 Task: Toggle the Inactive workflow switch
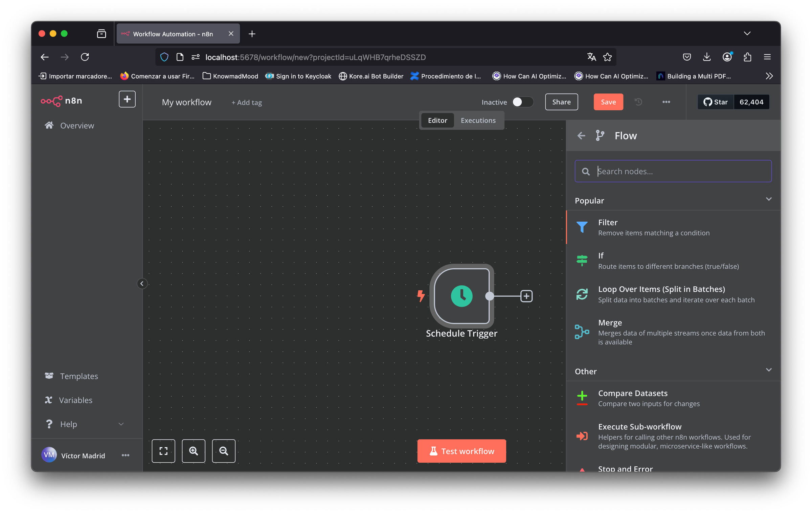(x=522, y=102)
